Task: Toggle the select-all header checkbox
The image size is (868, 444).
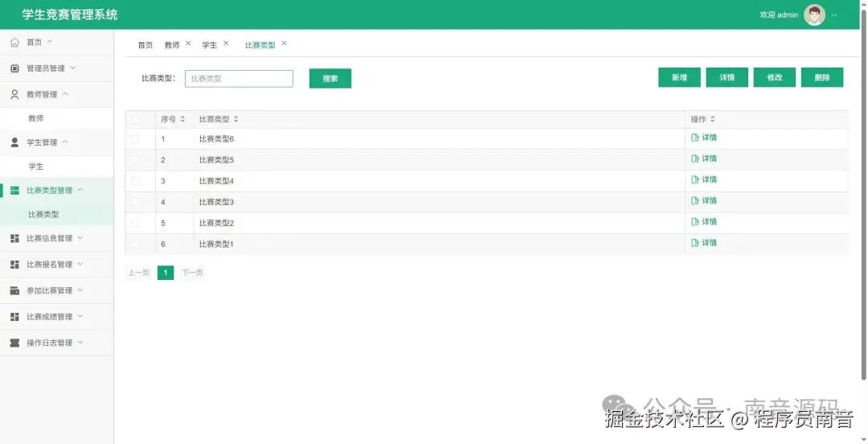Action: point(135,119)
